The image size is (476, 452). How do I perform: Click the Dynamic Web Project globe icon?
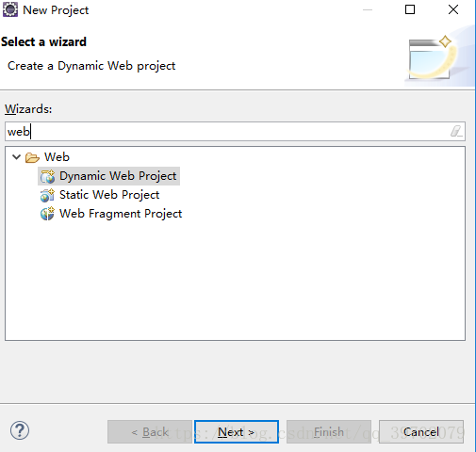[x=47, y=176]
